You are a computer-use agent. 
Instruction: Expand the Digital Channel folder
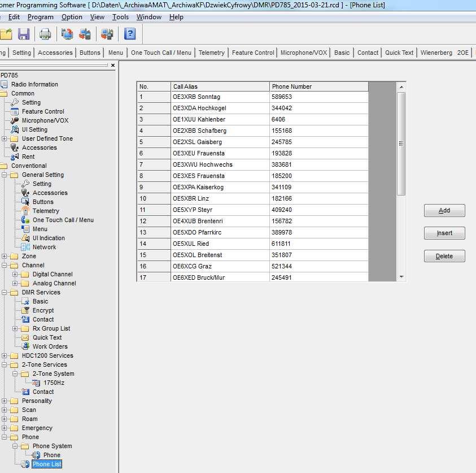(x=15, y=274)
